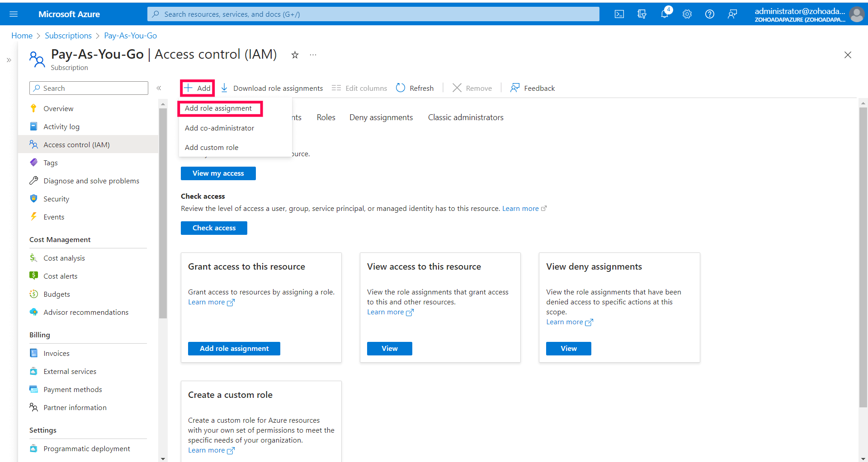The width and height of the screenshot is (868, 462).
Task: Refresh the role assignments list
Action: tap(415, 88)
